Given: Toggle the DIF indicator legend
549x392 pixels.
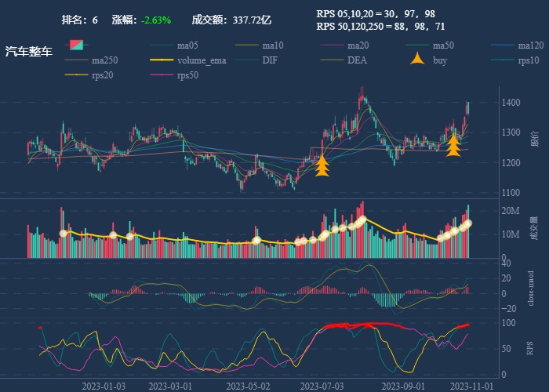Looking at the screenshot, I should point(246,60).
